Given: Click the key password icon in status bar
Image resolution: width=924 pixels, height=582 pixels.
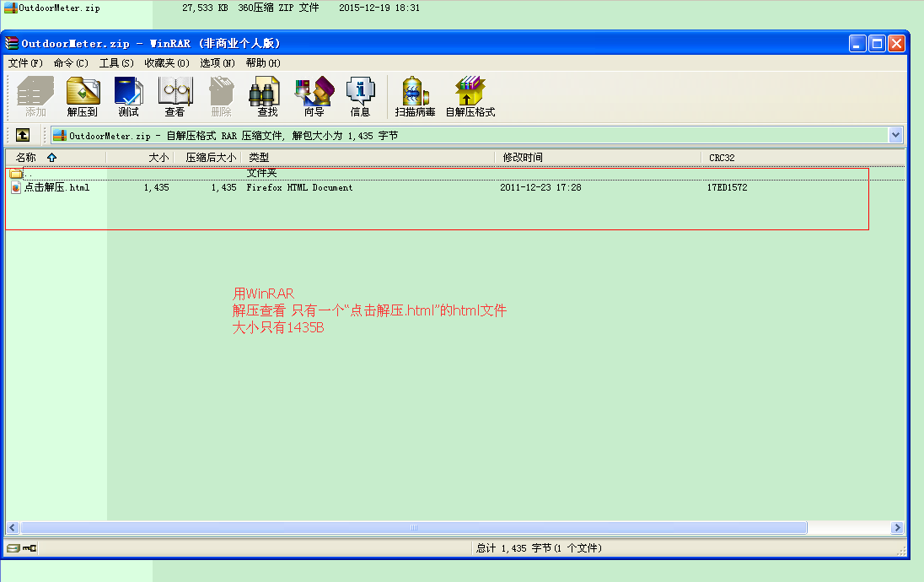Looking at the screenshot, I should [30, 548].
